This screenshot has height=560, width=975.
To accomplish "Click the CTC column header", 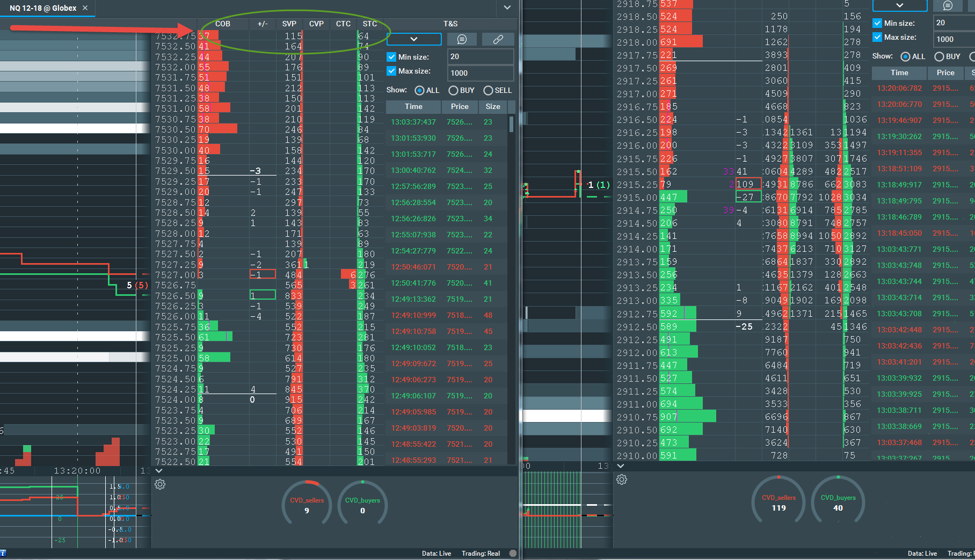I will (x=343, y=24).
